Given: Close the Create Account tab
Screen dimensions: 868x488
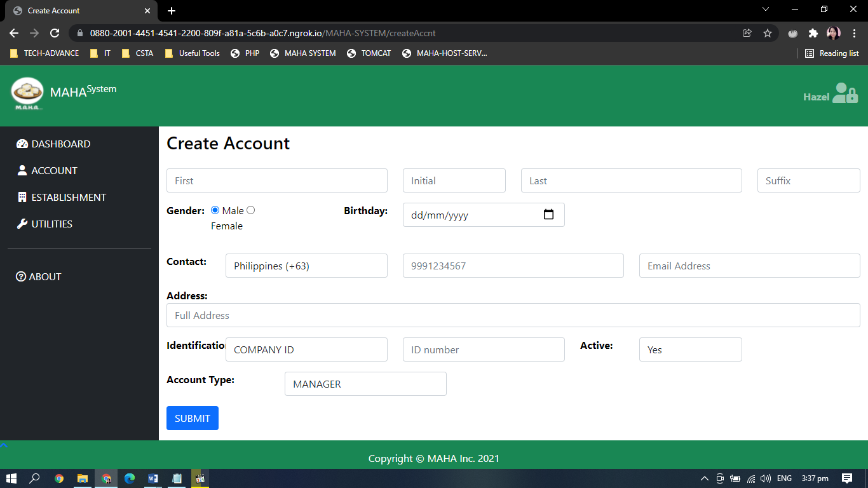Looking at the screenshot, I should (x=147, y=11).
